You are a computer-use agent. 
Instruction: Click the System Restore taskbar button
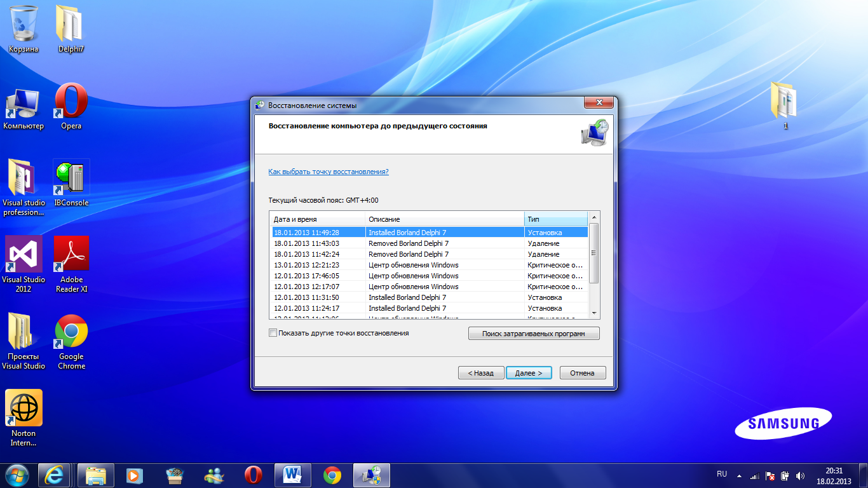372,475
